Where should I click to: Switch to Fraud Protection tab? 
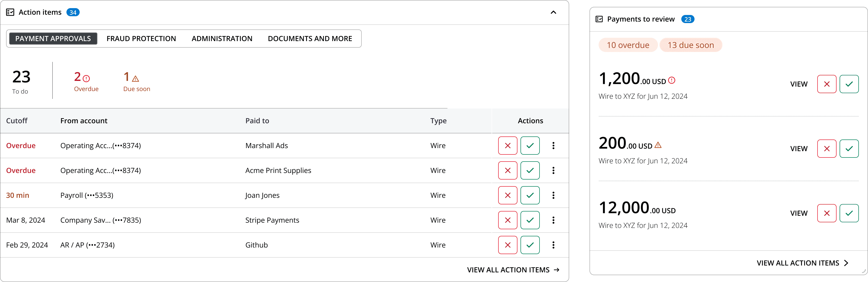pyautogui.click(x=141, y=39)
